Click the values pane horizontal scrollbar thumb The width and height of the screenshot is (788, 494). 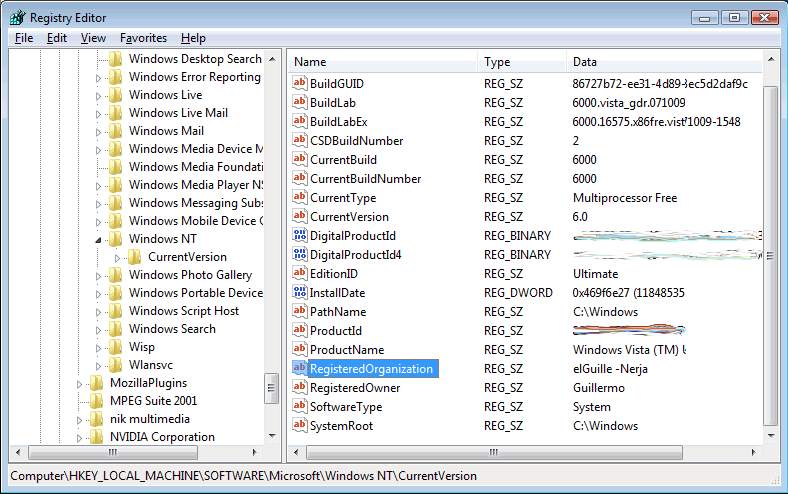494,452
